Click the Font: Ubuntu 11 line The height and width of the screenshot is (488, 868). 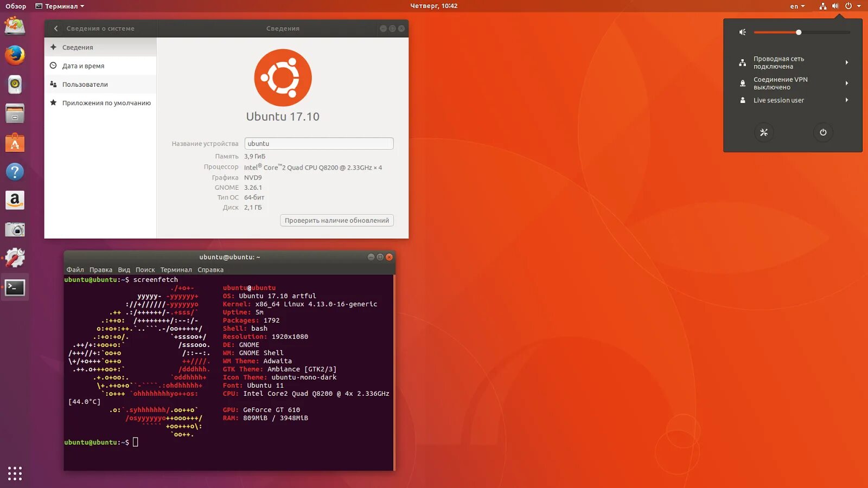253,386
